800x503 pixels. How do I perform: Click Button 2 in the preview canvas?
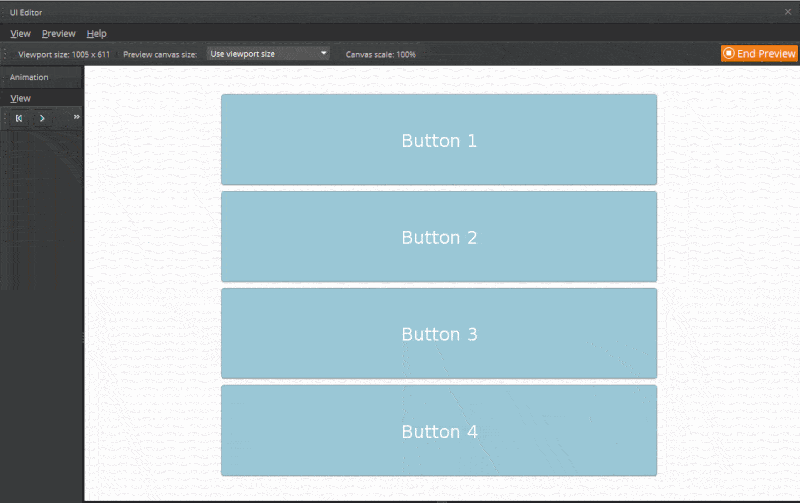coord(439,237)
